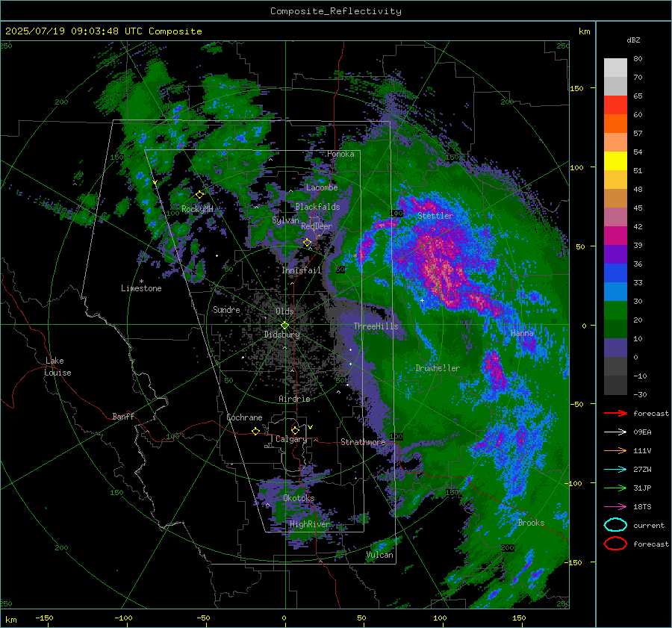Click the Innisfail label
This screenshot has height=628, width=672.
click(x=302, y=270)
